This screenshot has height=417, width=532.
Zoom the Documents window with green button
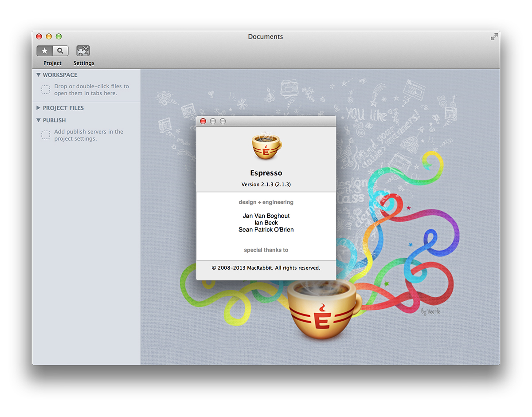(59, 36)
